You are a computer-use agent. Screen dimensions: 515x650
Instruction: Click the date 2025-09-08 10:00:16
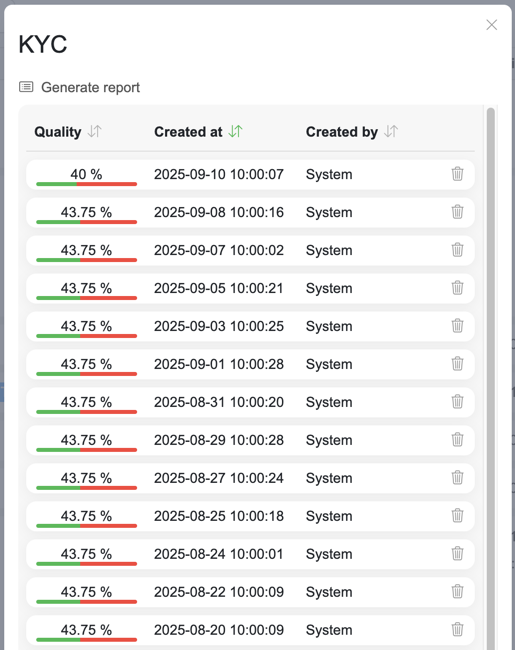click(219, 212)
